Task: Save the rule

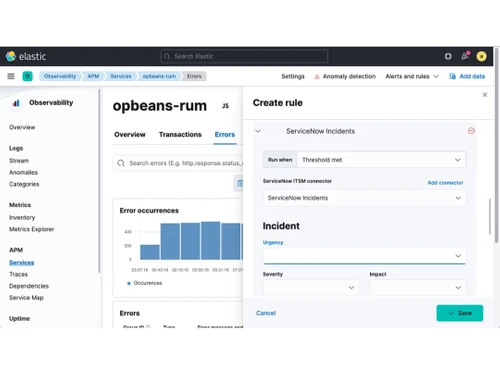Action: (460, 313)
